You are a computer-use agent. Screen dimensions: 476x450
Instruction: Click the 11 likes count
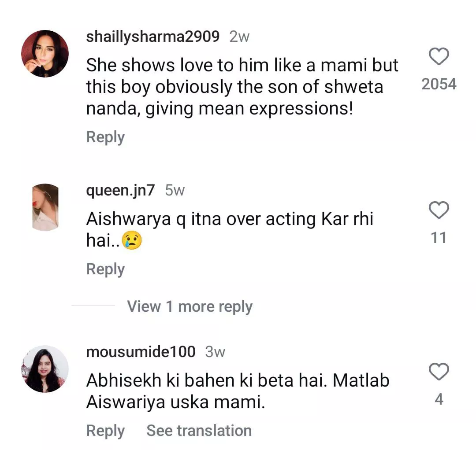pos(439,238)
